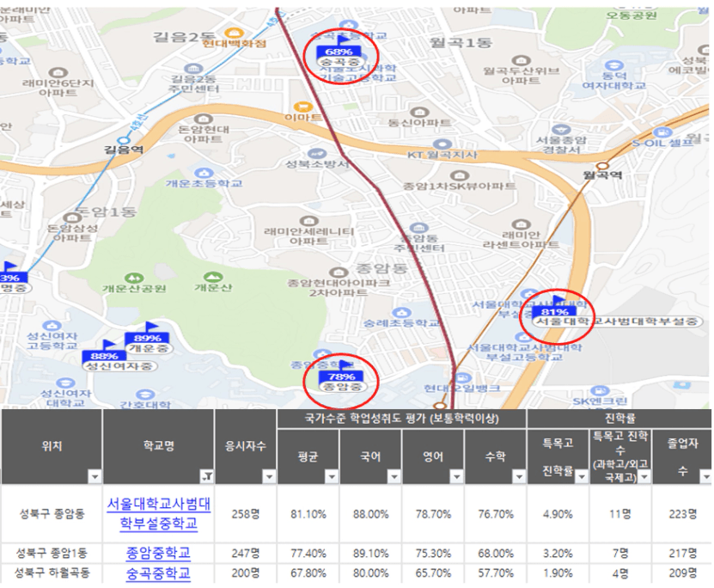Open the 졸업자수 column filter dropdown
Image resolution: width=714 pixels, height=588 pixels.
705,477
